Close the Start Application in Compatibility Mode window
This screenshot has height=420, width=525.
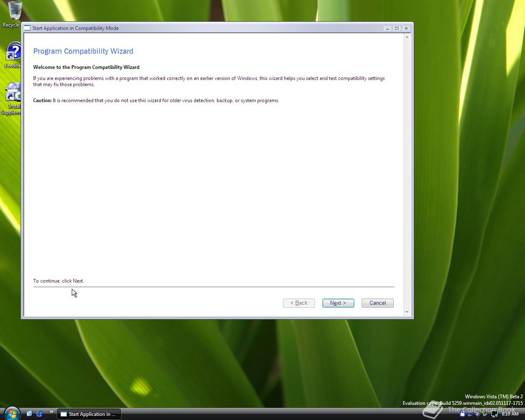[406, 28]
